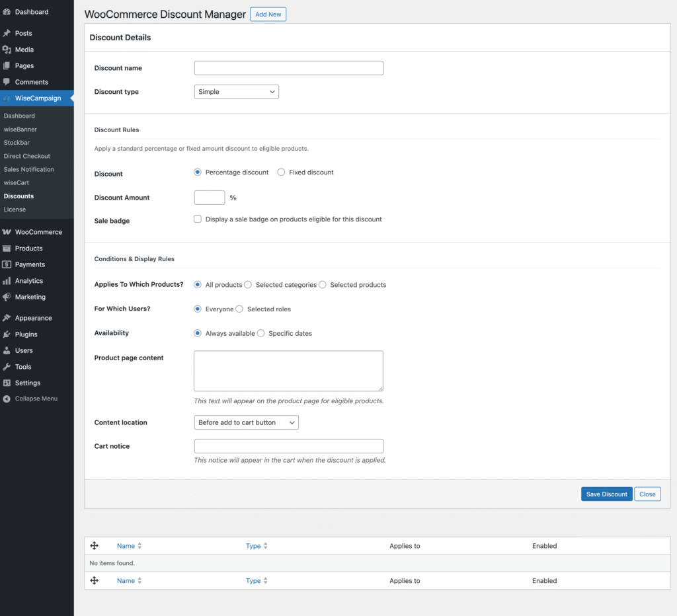Click the WiseCampaign icon in sidebar
Screen dimensions: 677x616
(x=7, y=98)
